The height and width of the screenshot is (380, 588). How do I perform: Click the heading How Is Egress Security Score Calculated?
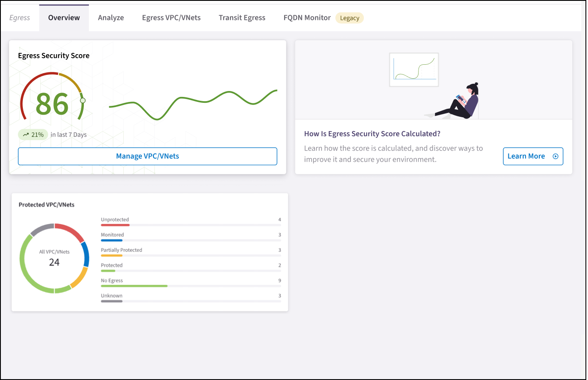click(372, 133)
